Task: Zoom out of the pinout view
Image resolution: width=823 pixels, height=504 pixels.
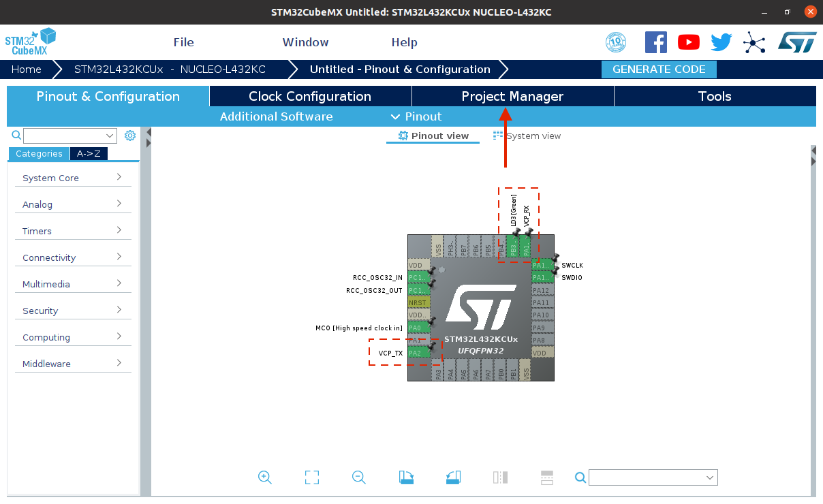Action: [x=359, y=477]
